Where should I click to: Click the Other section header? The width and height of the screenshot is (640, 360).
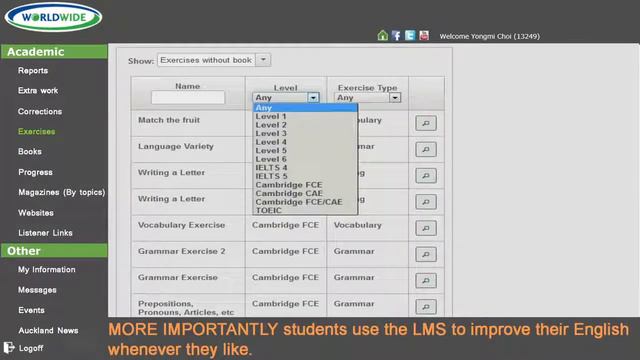click(x=54, y=251)
